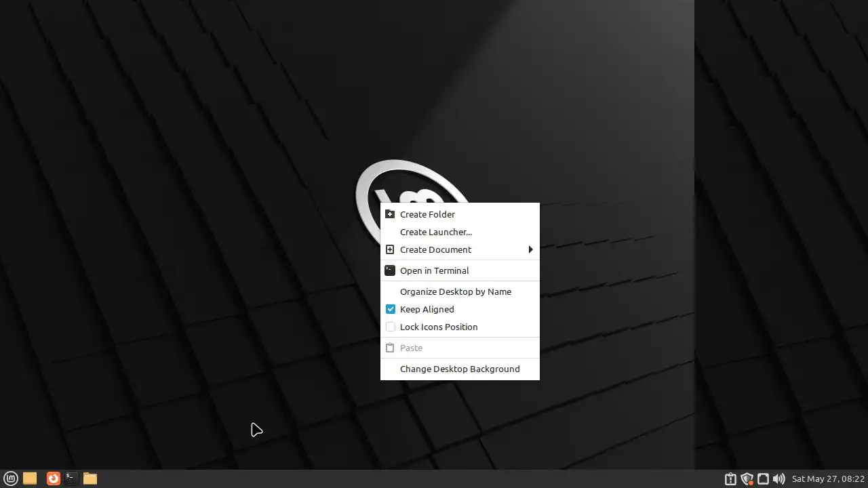Click the show desktop folder icon in panel
868x488 pixels.
pyautogui.click(x=30, y=479)
